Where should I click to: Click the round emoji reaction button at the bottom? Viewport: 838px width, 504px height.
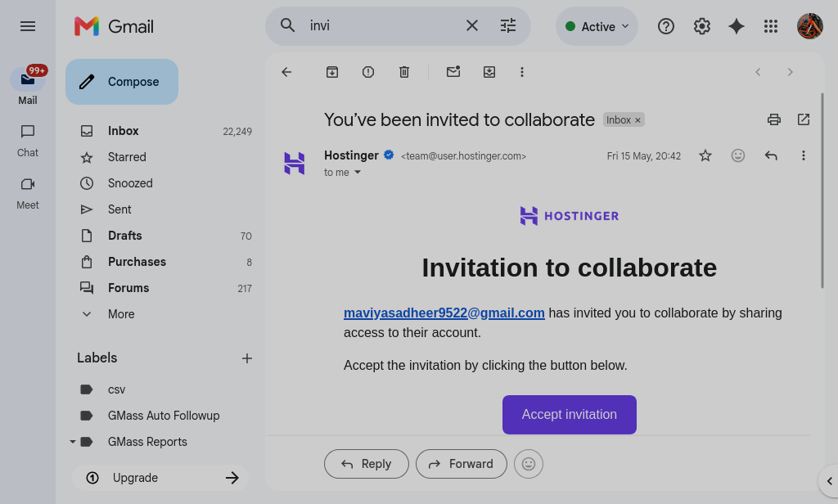(x=529, y=464)
